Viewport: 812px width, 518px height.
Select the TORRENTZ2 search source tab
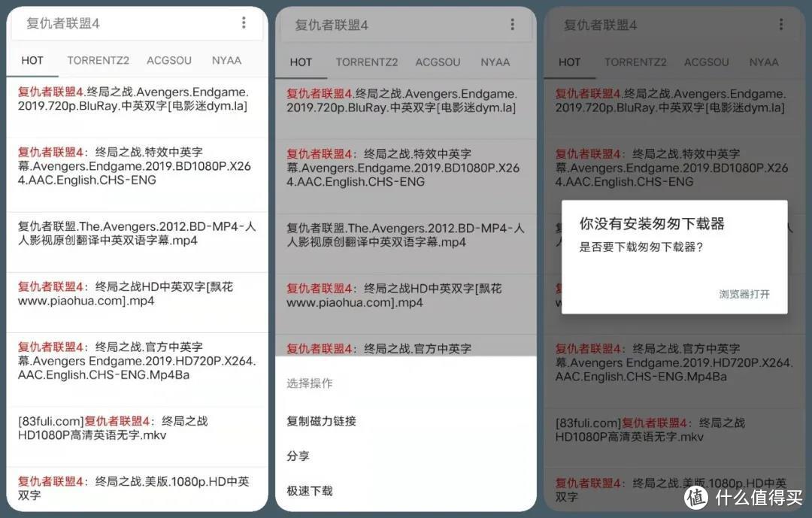(x=98, y=60)
